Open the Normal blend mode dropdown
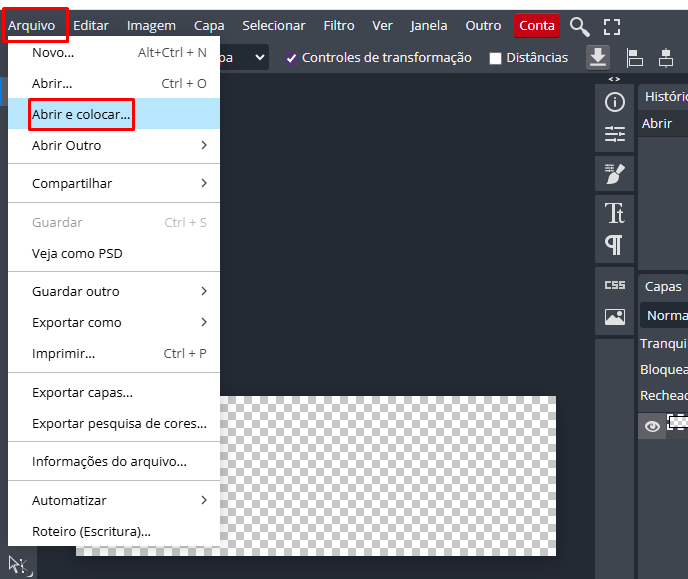 pyautogui.click(x=664, y=315)
